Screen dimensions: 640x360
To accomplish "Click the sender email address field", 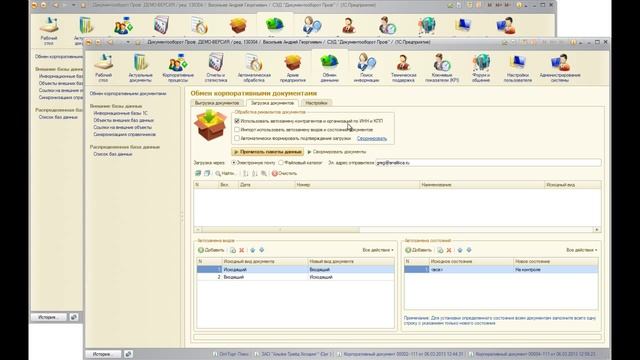I will coord(488,162).
